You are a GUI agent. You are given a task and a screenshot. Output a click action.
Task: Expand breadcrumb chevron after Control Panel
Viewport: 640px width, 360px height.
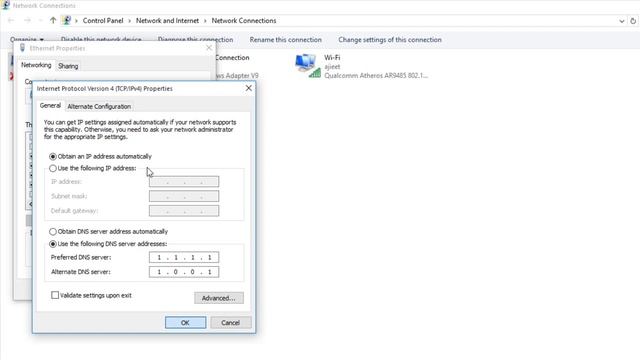[x=130, y=21]
